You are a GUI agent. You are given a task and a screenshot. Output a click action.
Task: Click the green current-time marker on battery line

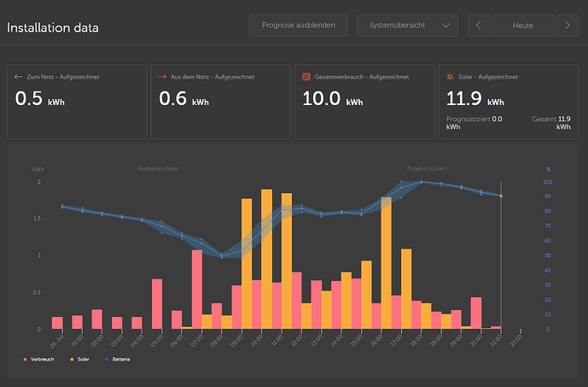click(501, 196)
